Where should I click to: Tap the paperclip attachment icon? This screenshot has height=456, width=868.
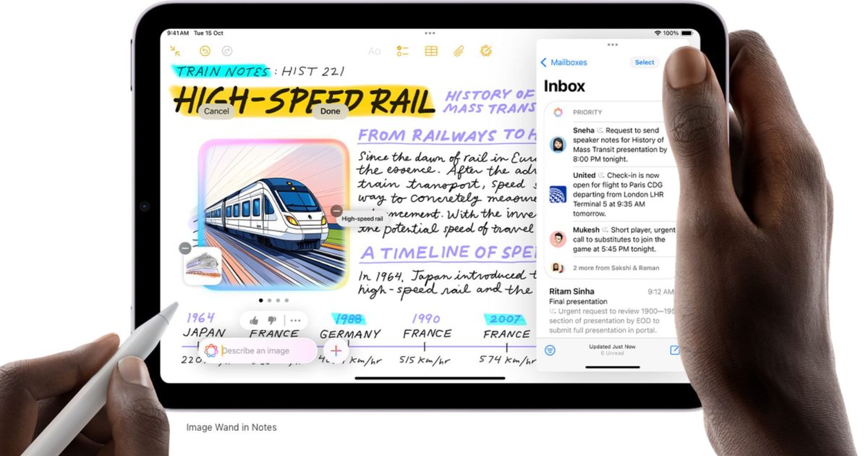point(459,51)
